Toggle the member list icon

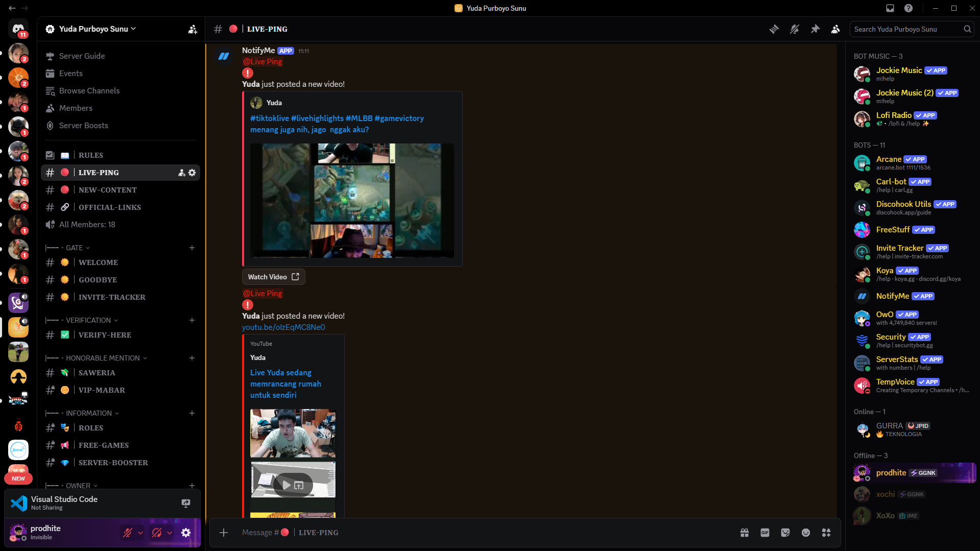(835, 29)
